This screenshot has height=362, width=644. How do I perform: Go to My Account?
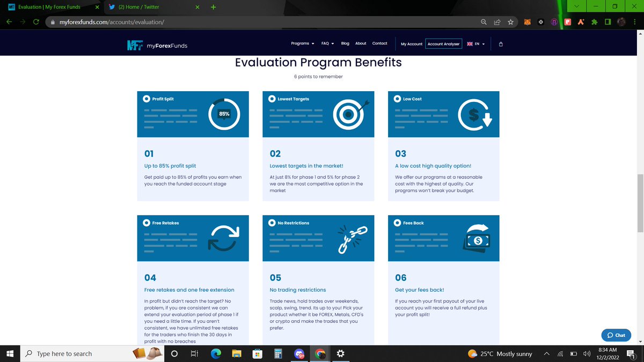412,44
